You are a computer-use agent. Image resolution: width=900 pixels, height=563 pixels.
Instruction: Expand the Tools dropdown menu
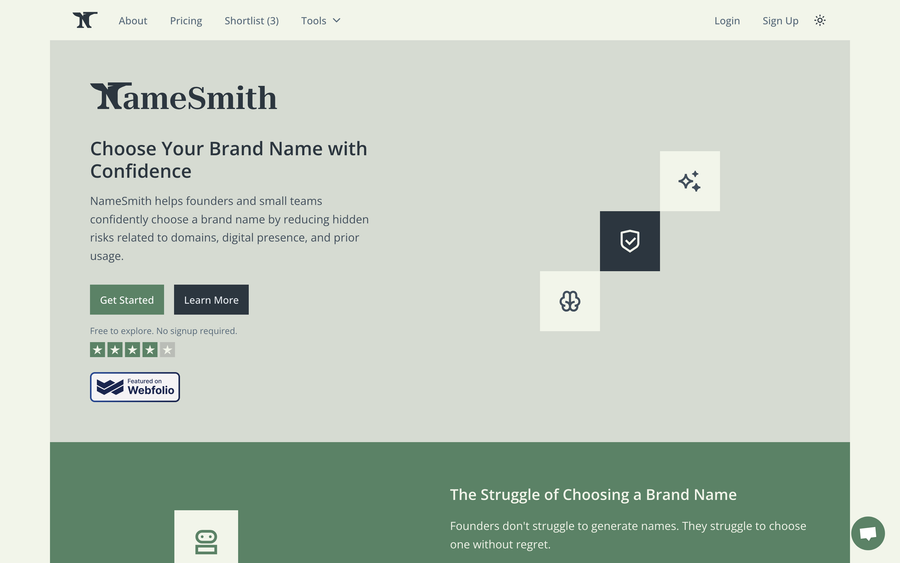pyautogui.click(x=320, y=21)
